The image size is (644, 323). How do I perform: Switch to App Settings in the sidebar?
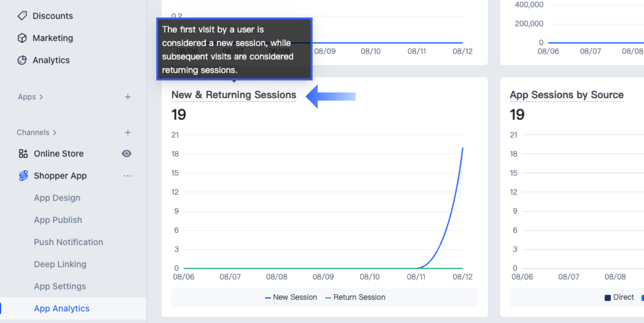60,286
